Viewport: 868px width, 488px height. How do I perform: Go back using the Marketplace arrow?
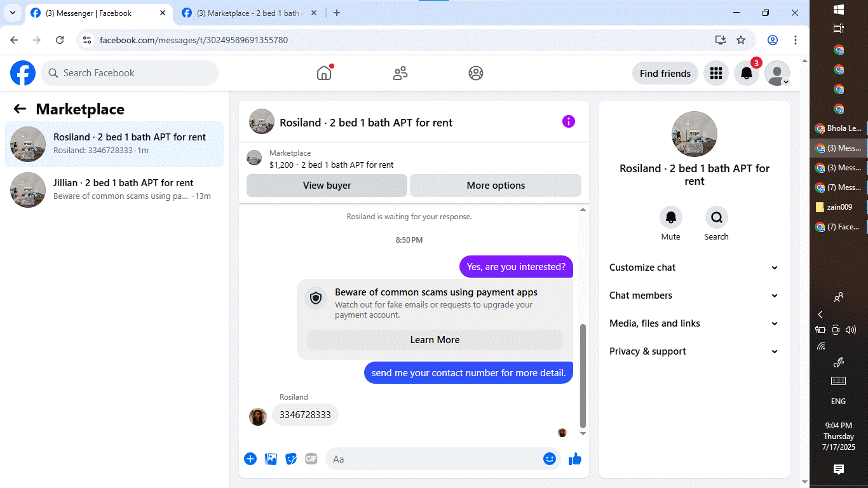tap(20, 109)
